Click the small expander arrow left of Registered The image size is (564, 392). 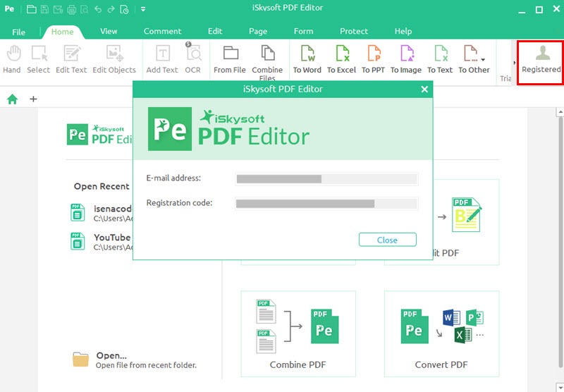coord(515,63)
